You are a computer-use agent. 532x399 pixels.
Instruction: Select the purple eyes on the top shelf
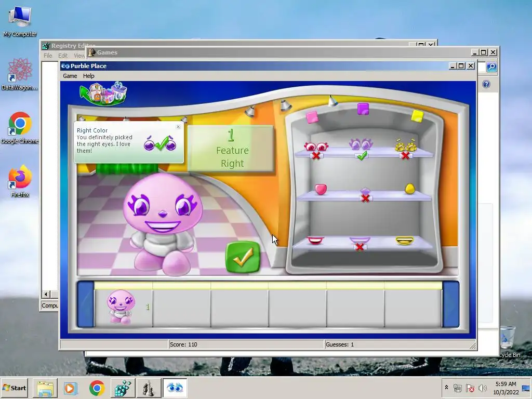coord(361,144)
